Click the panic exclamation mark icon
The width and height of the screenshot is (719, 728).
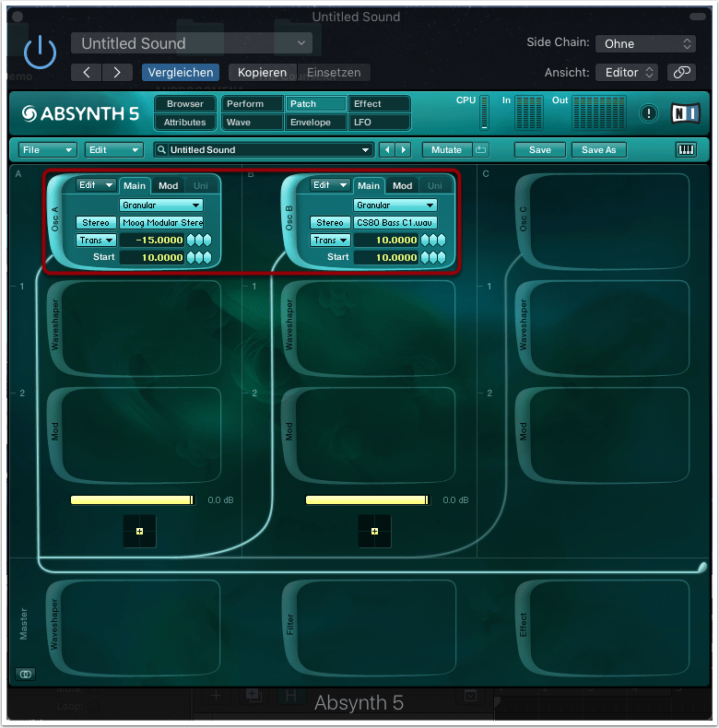coord(649,113)
